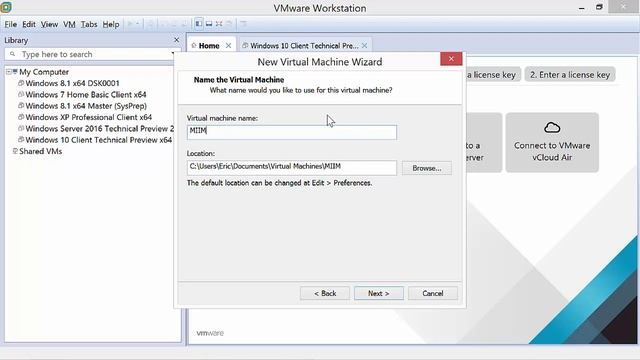Minimize the VMware Workstation window
Viewport: 640px width, 360px height.
tap(582, 8)
